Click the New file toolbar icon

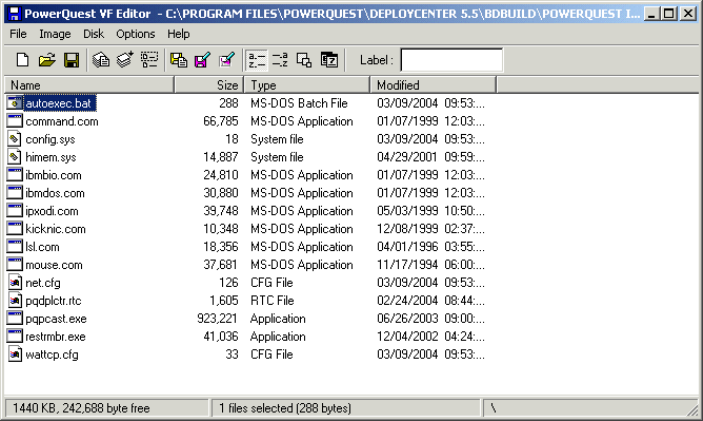coord(22,60)
